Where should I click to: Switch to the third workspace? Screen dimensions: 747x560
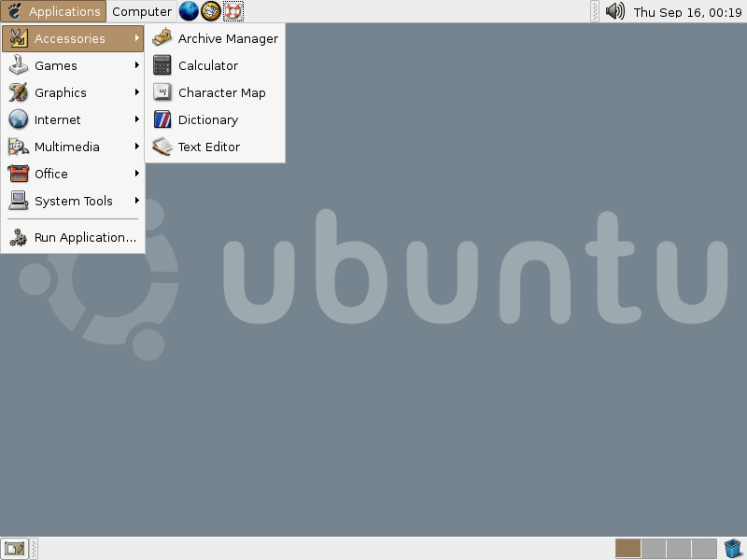click(679, 549)
